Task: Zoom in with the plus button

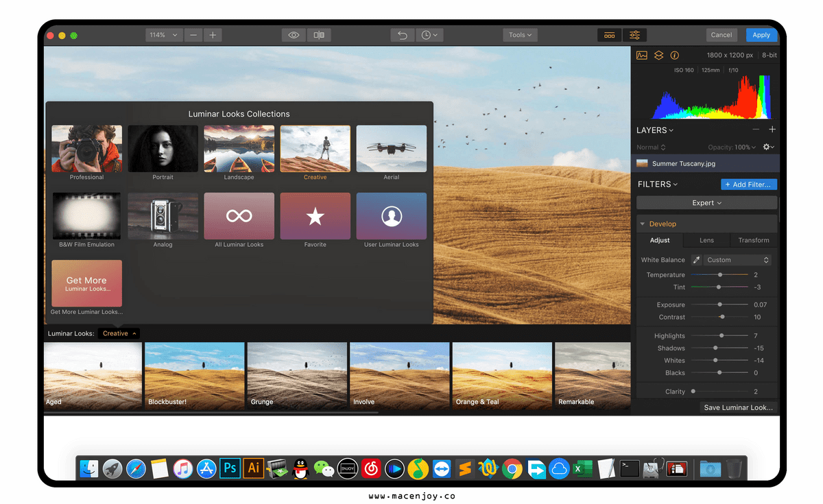Action: click(213, 35)
